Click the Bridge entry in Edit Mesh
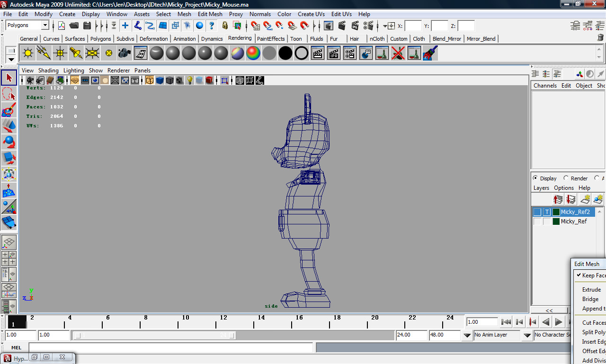 coord(590,299)
